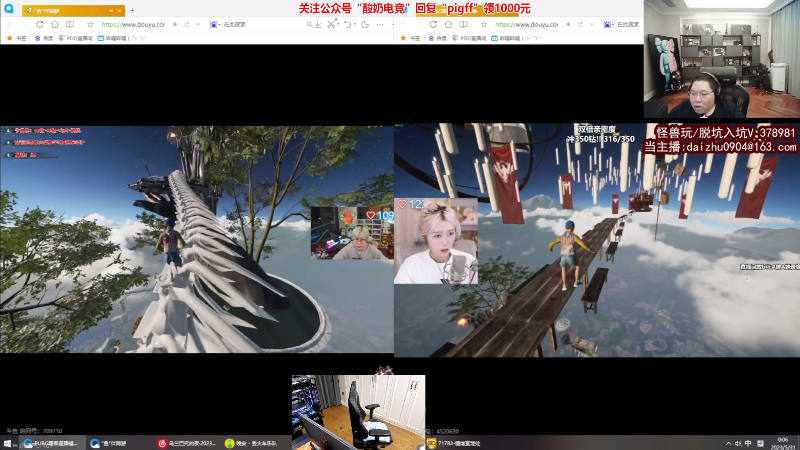Image resolution: width=800 pixels, height=450 pixels.
Task: Select the scissors screenshot tool
Action: [332, 24]
